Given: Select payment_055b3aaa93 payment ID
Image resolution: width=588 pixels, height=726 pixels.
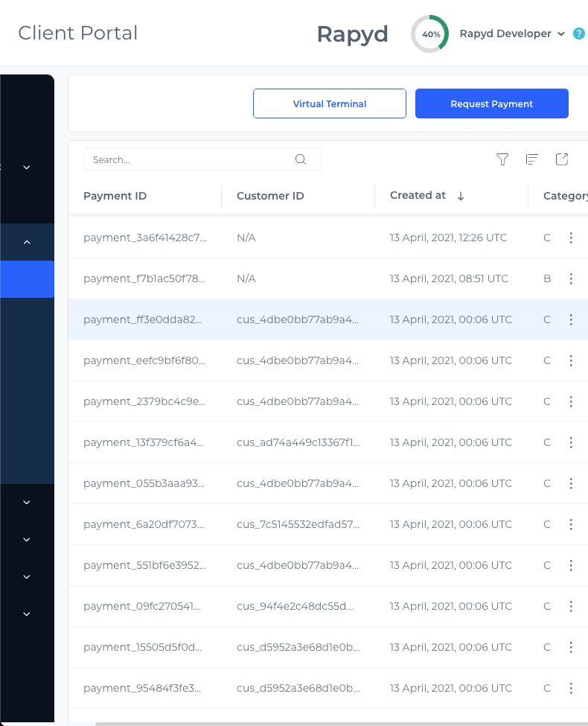Looking at the screenshot, I should [x=144, y=483].
